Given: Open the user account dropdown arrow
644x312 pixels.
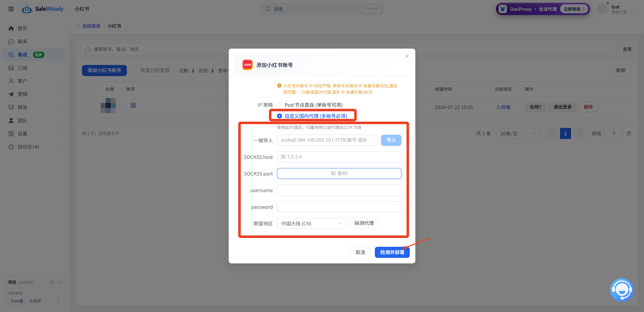Looking at the screenshot, I should point(632,9).
